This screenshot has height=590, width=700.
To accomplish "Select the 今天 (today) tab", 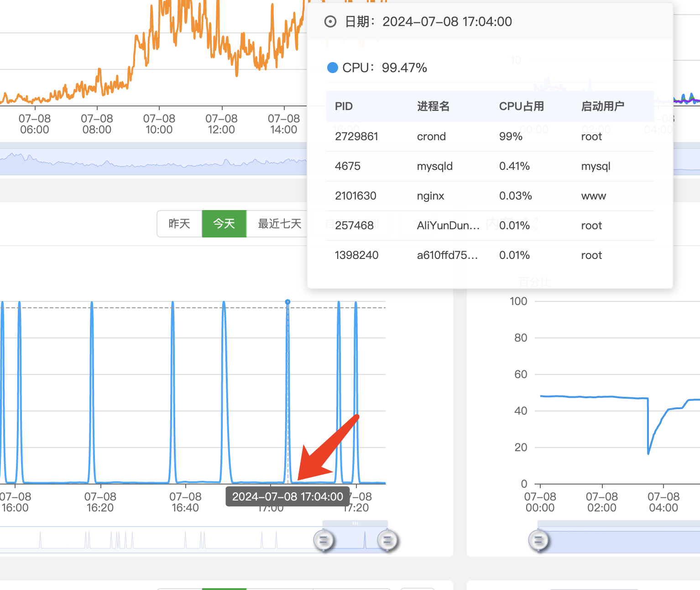I will click(x=224, y=224).
